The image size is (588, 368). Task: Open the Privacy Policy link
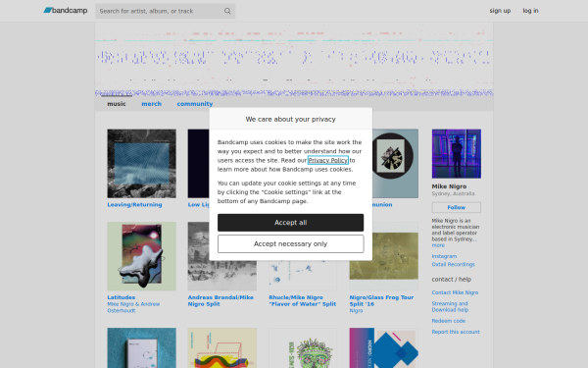click(x=327, y=160)
